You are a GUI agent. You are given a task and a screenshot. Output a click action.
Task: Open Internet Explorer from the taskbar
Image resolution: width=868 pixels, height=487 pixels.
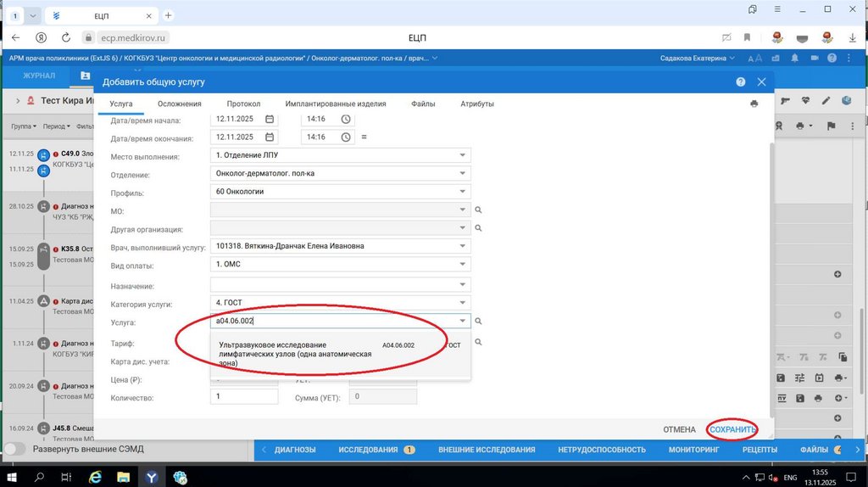95,477
